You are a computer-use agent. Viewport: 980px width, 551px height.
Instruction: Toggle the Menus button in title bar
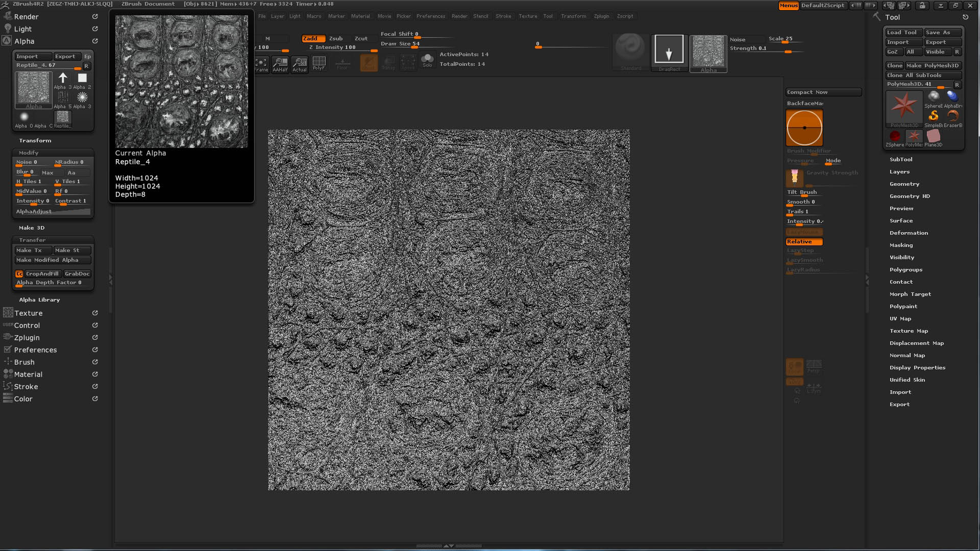pos(788,5)
